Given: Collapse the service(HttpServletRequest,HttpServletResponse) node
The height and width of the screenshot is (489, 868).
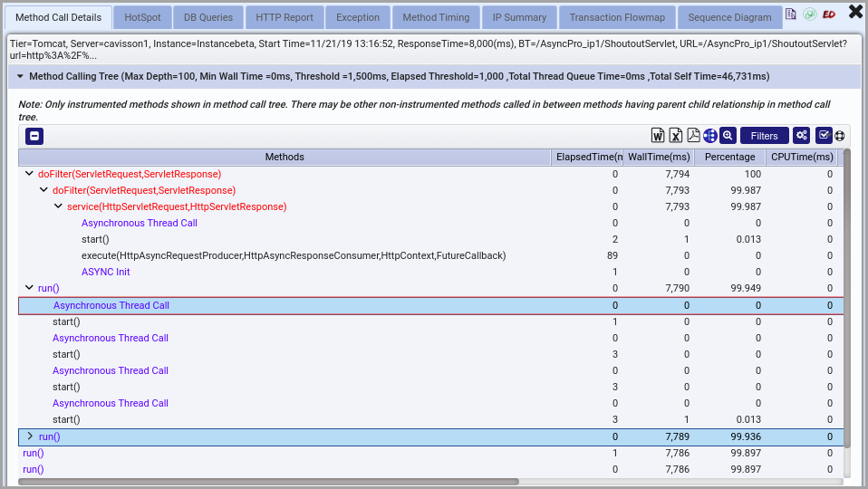Looking at the screenshot, I should tap(58, 206).
